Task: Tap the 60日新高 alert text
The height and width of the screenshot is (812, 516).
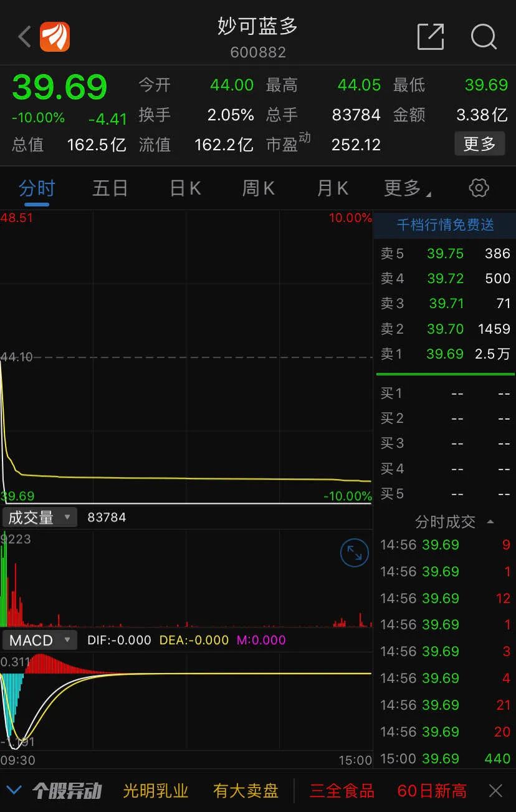Action: 431,791
